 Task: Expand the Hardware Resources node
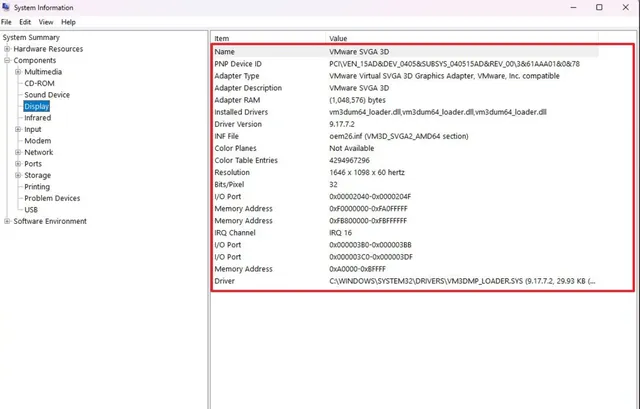(x=7, y=49)
